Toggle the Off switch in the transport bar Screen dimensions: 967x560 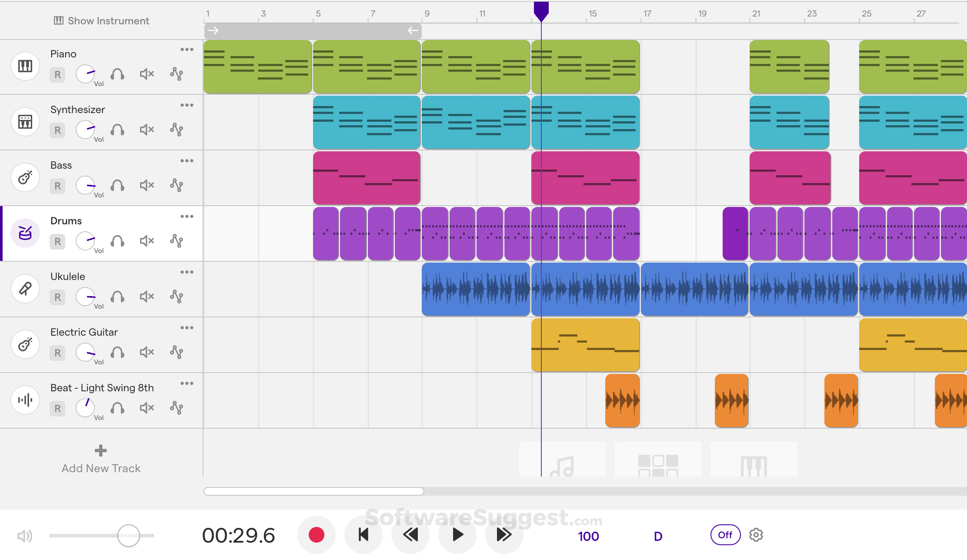(725, 535)
